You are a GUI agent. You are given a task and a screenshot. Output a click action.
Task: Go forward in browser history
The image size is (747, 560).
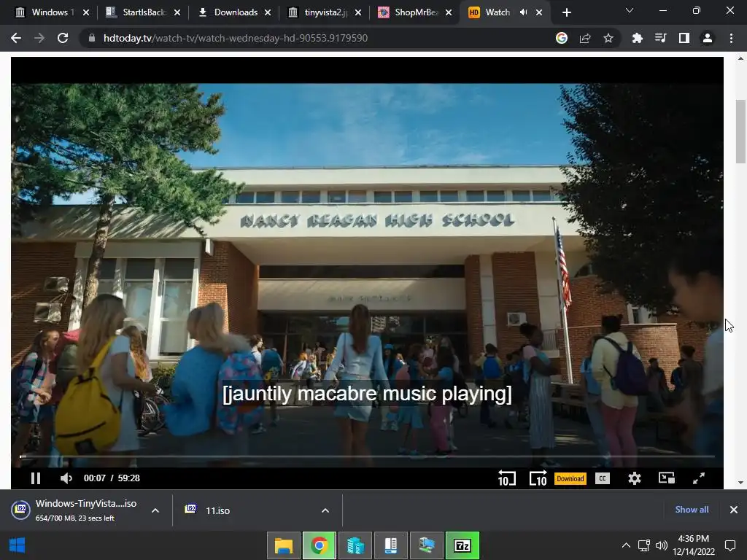(x=39, y=38)
